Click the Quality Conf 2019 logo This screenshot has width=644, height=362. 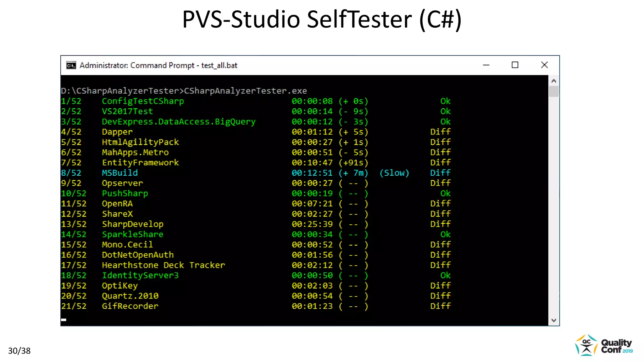pyautogui.click(x=604, y=345)
